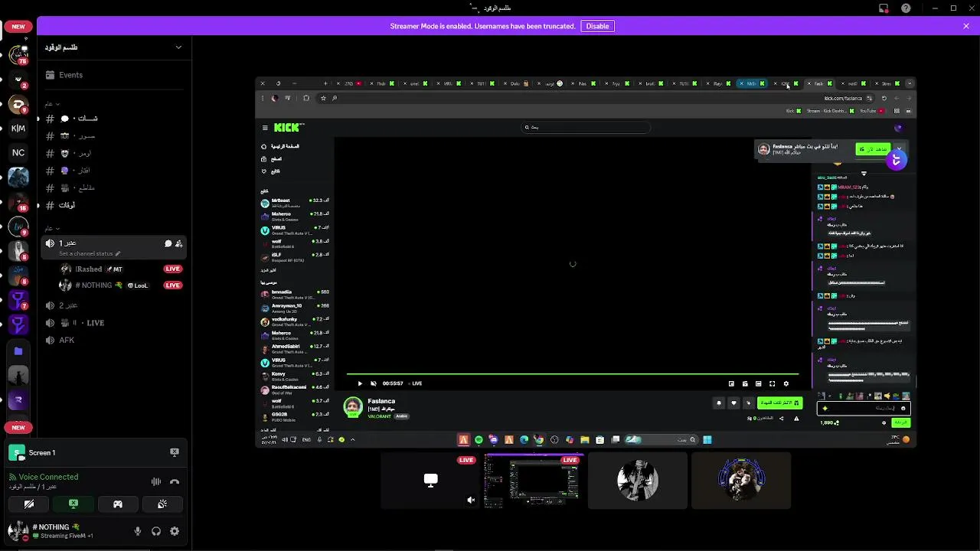Open Discord user settings gear

[x=175, y=531]
